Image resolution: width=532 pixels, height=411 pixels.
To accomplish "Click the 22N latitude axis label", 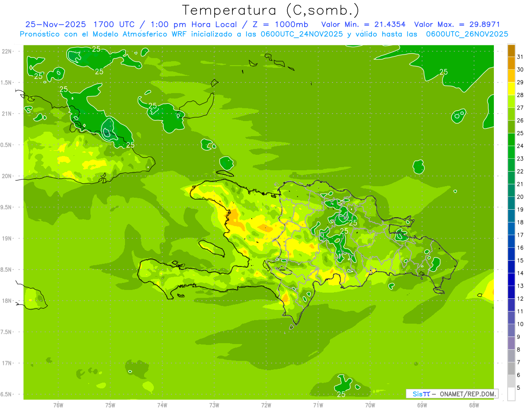I will [x=8, y=51].
